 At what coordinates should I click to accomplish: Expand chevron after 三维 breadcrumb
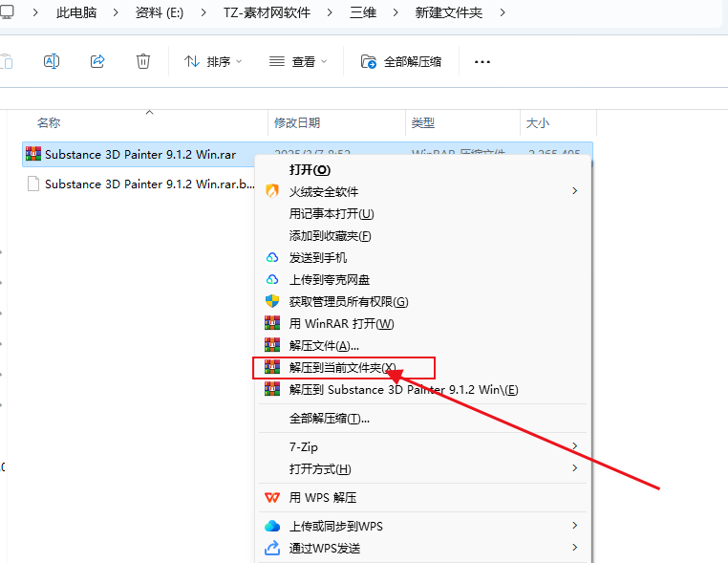tap(396, 12)
